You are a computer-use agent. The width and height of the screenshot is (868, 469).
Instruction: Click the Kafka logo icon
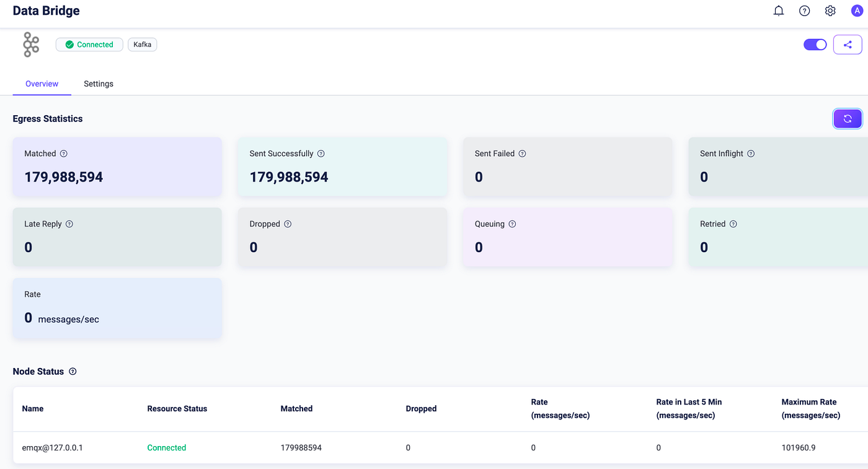click(31, 45)
